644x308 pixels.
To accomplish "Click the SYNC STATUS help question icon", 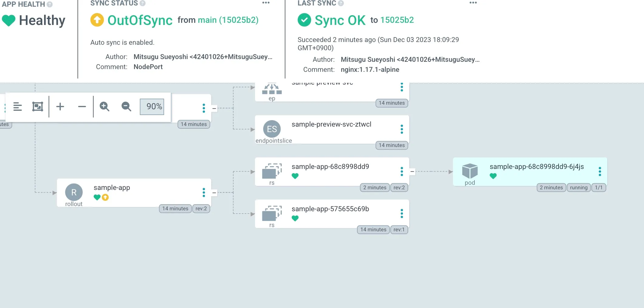I will [x=143, y=3].
